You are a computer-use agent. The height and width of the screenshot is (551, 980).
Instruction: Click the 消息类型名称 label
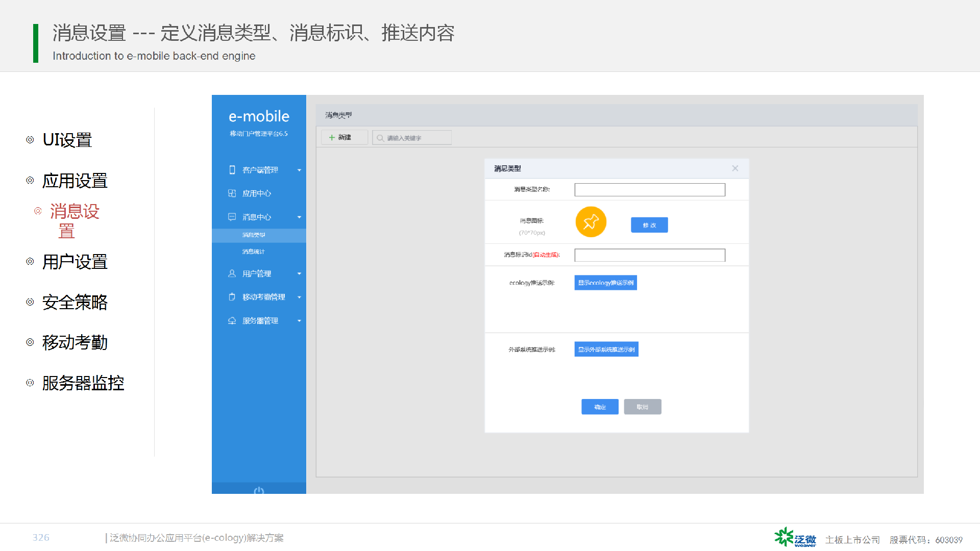tap(532, 189)
